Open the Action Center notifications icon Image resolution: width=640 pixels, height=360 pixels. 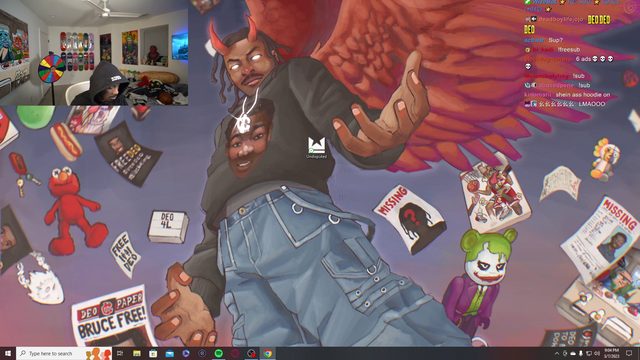point(629,353)
